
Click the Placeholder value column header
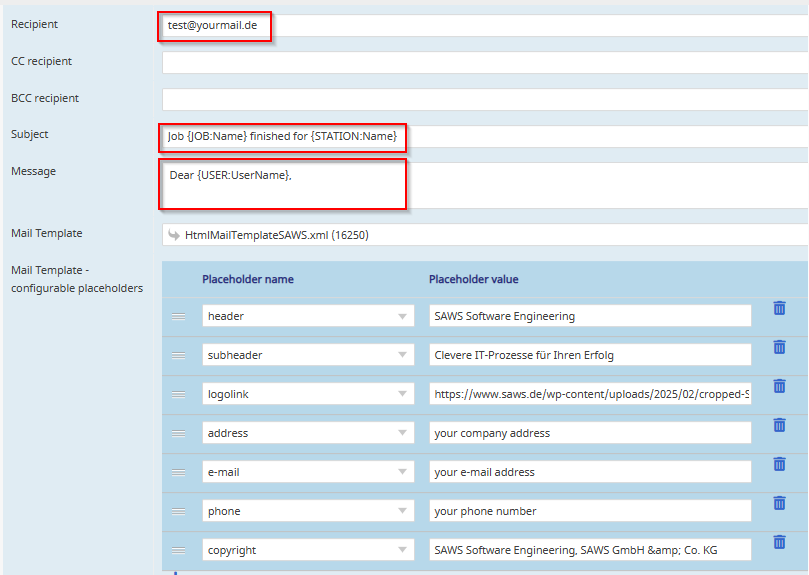point(474,279)
